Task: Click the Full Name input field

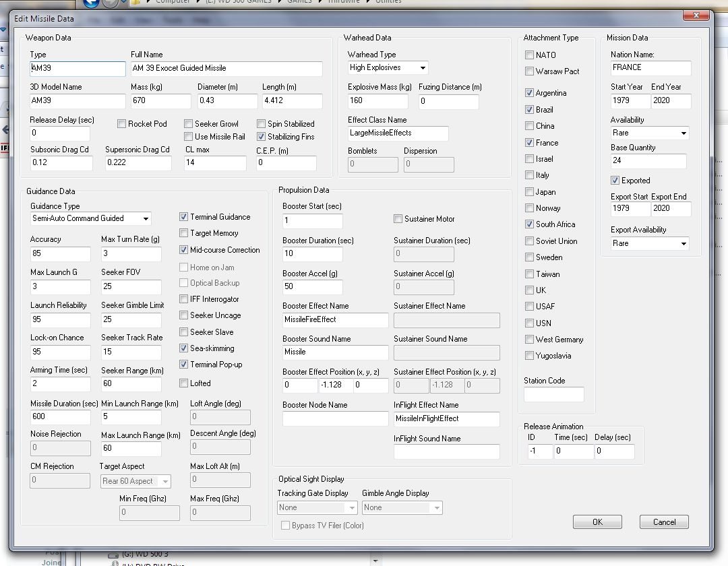Action: pyautogui.click(x=226, y=69)
